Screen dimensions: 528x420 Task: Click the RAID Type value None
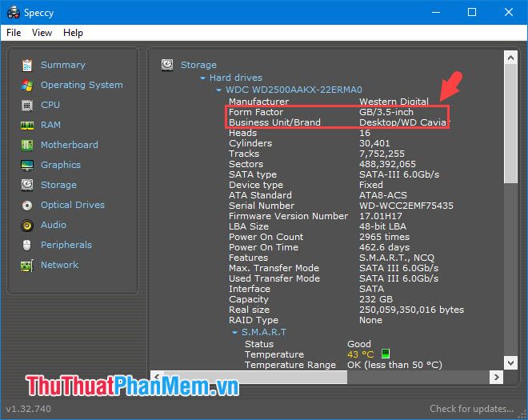[370, 320]
